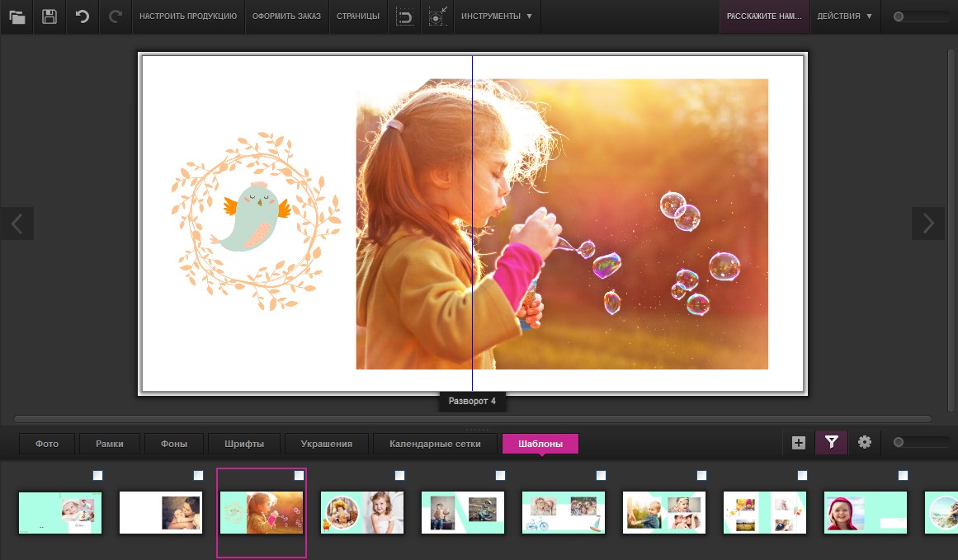Tick checkbox above two-boys mint template
The width and height of the screenshot is (958, 560).
point(500,475)
